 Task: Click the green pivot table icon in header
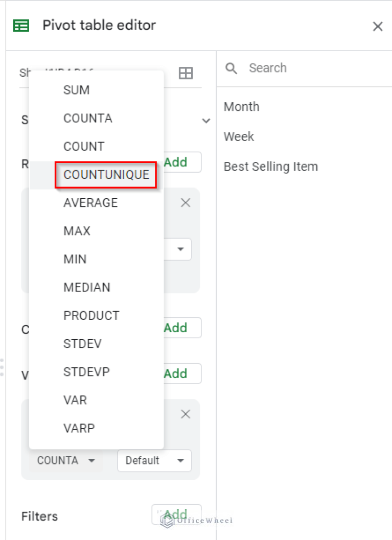pos(20,26)
